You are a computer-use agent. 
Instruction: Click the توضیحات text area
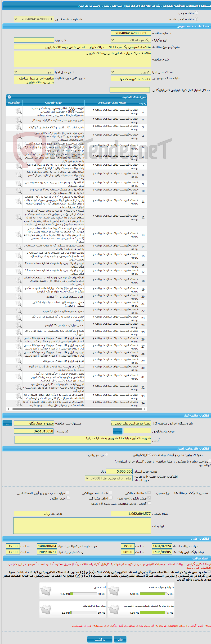tap(82, 526)
